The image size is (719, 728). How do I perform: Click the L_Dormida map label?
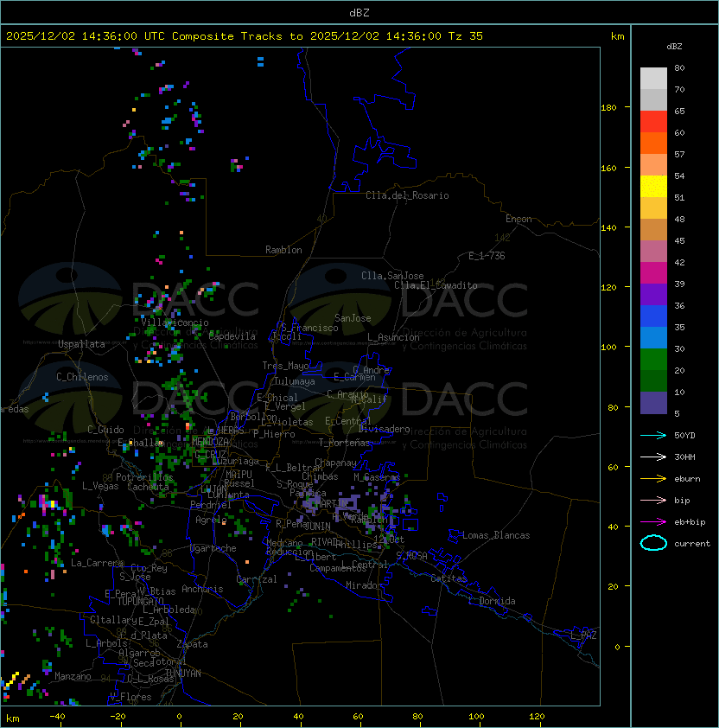(492, 601)
